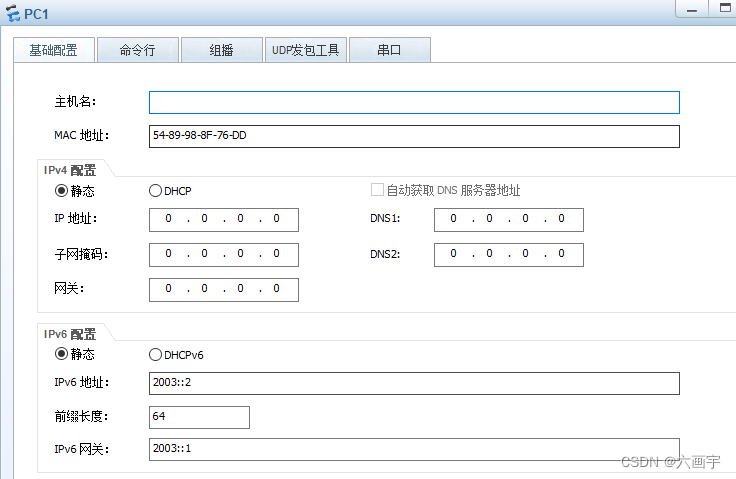Image resolution: width=736 pixels, height=479 pixels.
Task: Click the IPv6 网关 field
Action: point(414,449)
